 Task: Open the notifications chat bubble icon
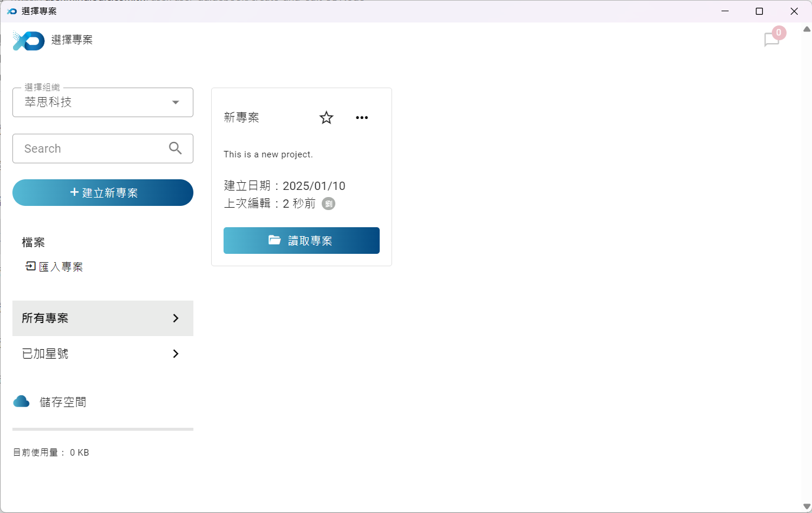pos(771,40)
